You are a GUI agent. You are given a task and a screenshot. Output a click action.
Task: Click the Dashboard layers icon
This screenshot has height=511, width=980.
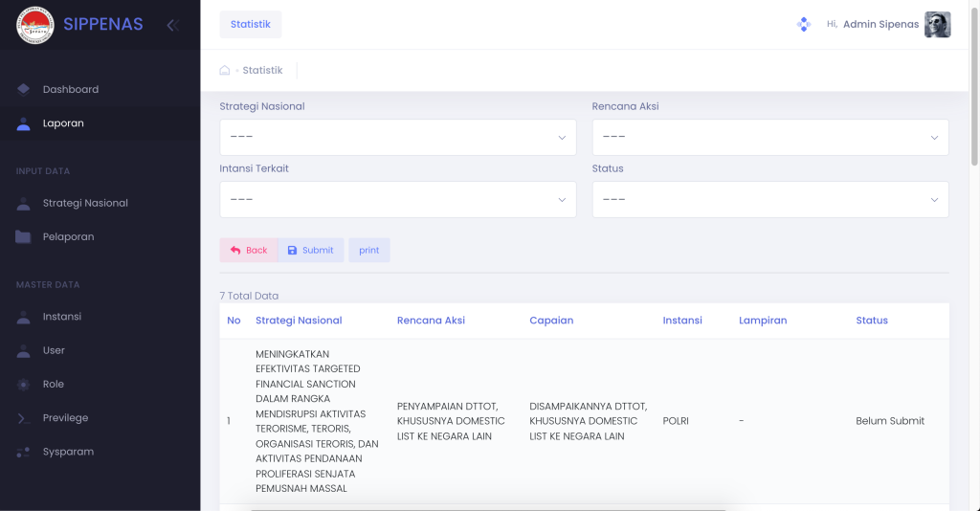[23, 89]
